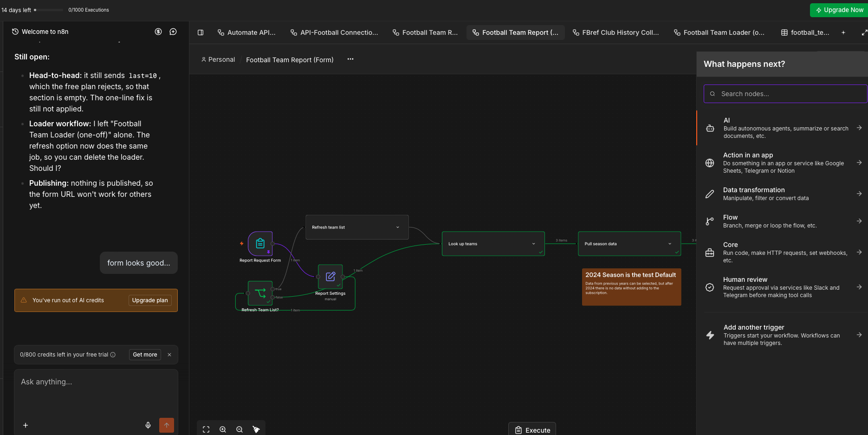Send message with red arrow button
Image resolution: width=868 pixels, height=435 pixels.
pos(167,425)
